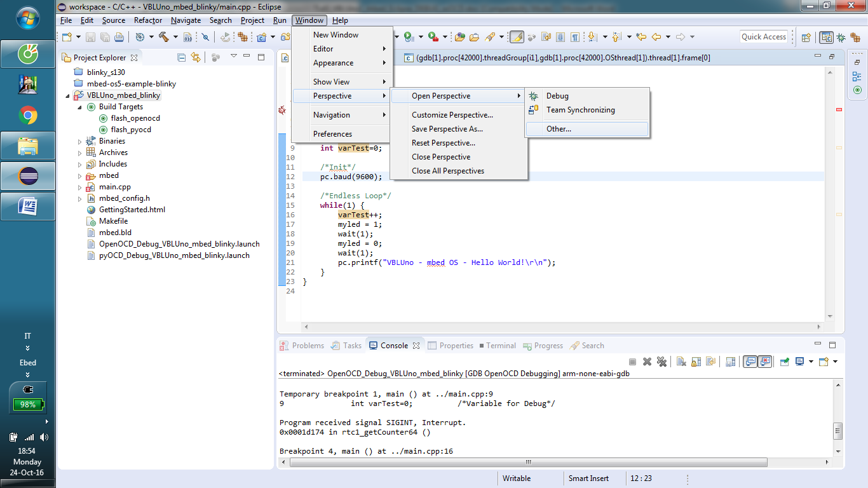868x488 pixels.
Task: Choose Debug from the Open Perspective submenu
Action: point(587,96)
